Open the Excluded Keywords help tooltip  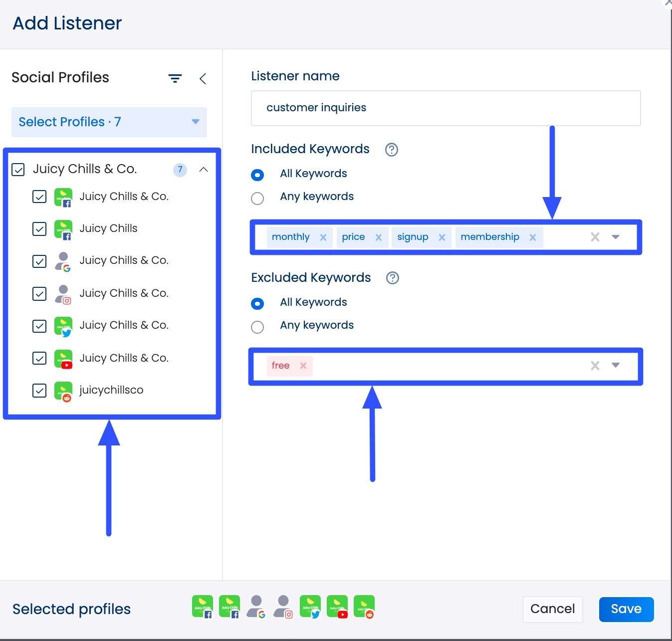tap(392, 278)
